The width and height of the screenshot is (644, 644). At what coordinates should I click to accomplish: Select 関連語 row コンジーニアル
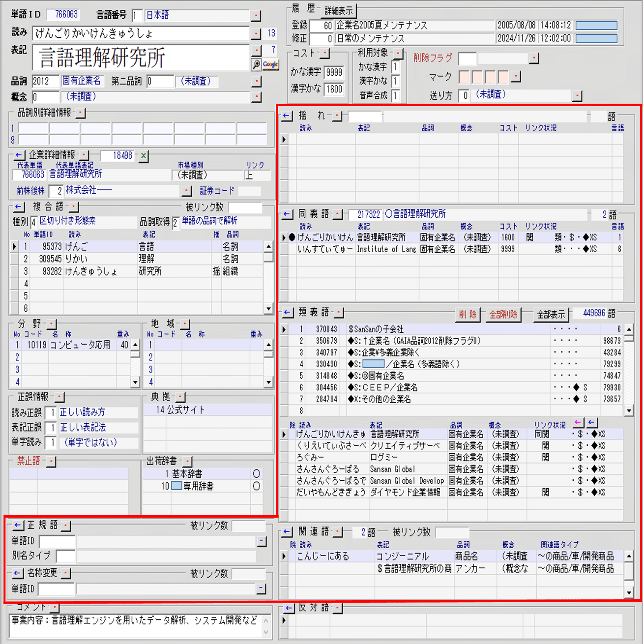[x=455, y=556]
